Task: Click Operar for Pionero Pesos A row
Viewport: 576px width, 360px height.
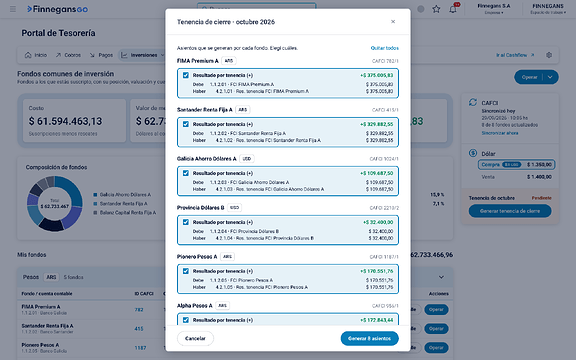Action: point(436,348)
